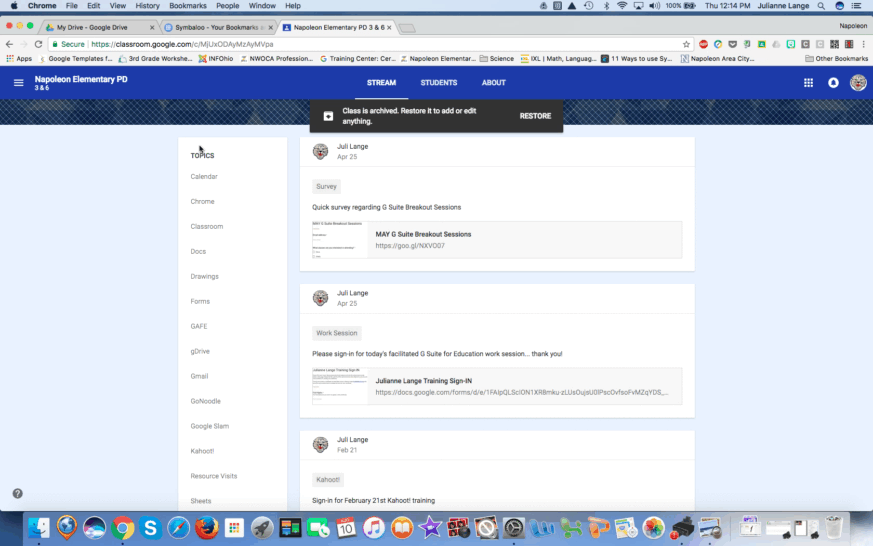The height and width of the screenshot is (546, 873).
Task: Filter by the Calendar topic
Action: [204, 176]
